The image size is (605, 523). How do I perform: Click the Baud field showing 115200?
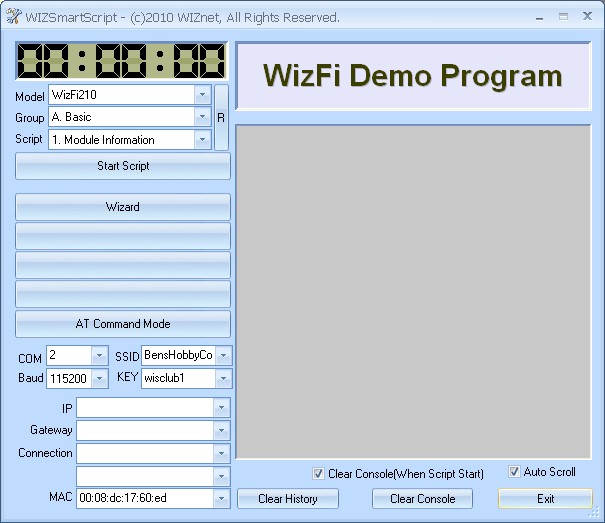(69, 378)
